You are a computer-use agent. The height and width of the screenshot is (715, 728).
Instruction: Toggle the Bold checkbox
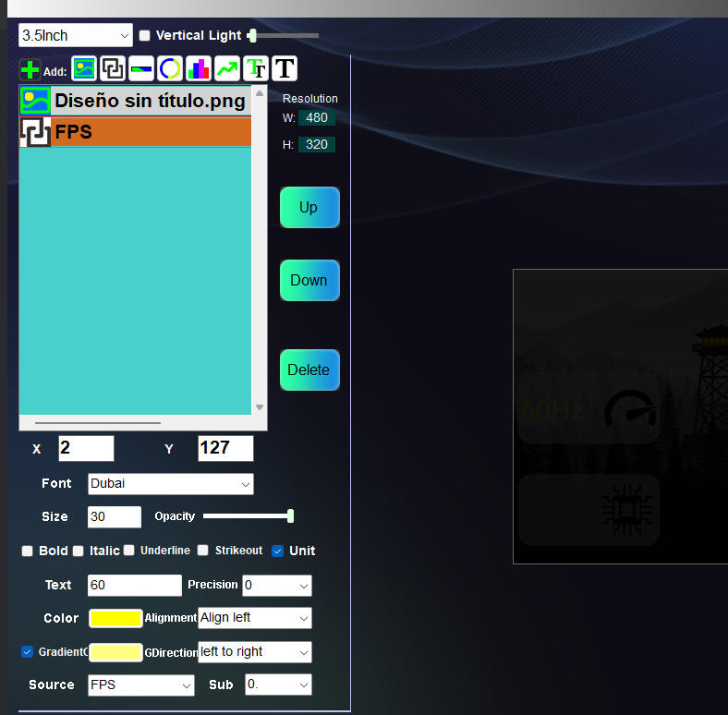[28, 551]
